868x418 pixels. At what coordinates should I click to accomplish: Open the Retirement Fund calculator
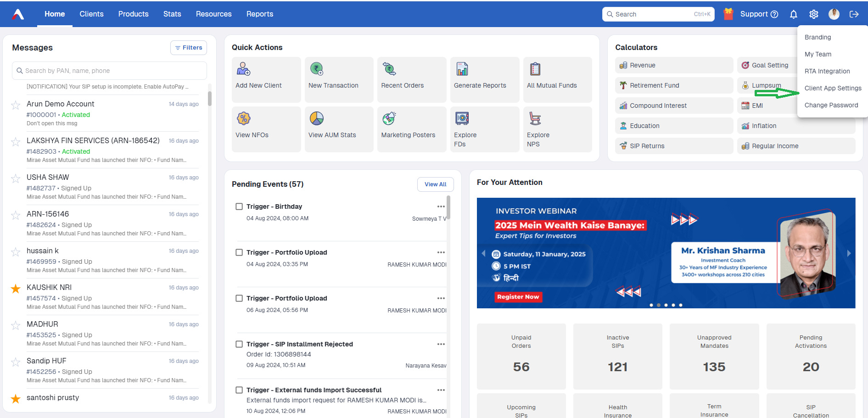click(x=674, y=85)
